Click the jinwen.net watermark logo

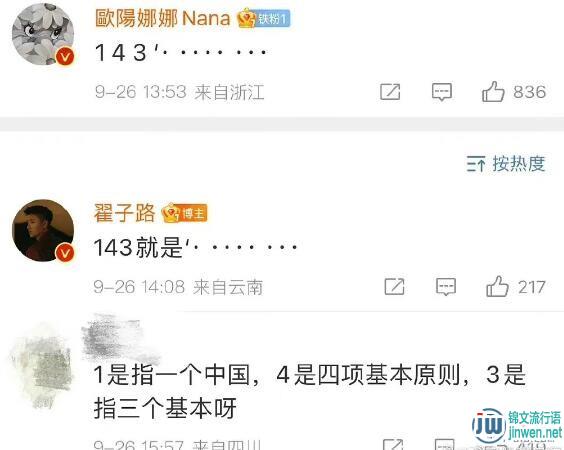click(x=517, y=427)
